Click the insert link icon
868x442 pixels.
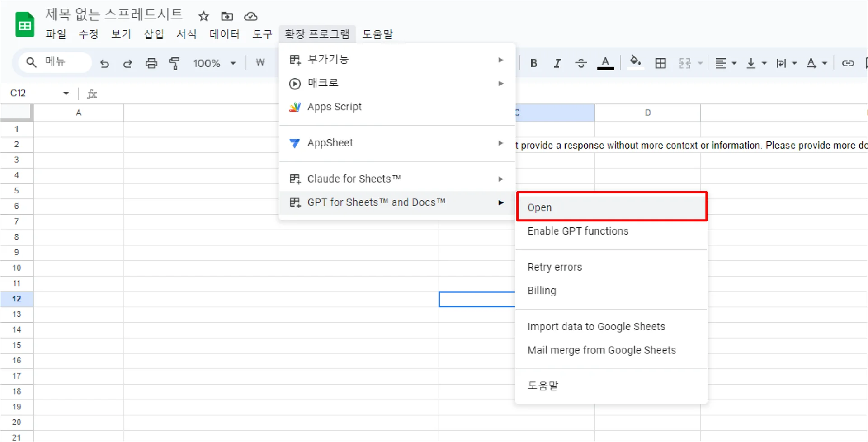pyautogui.click(x=848, y=63)
